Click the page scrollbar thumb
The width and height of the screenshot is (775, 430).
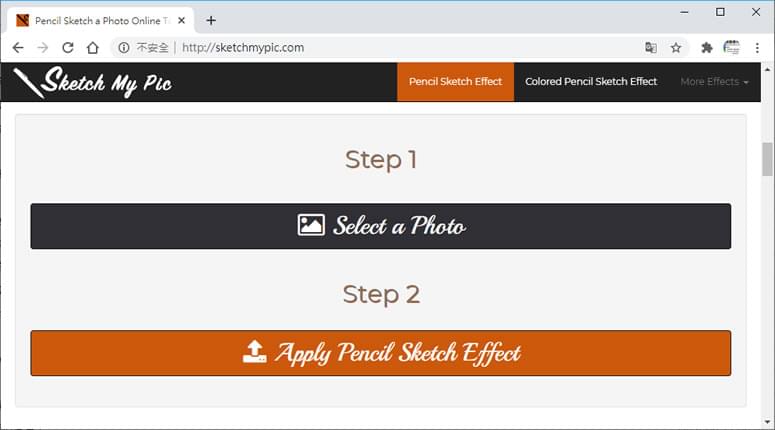pos(767,159)
